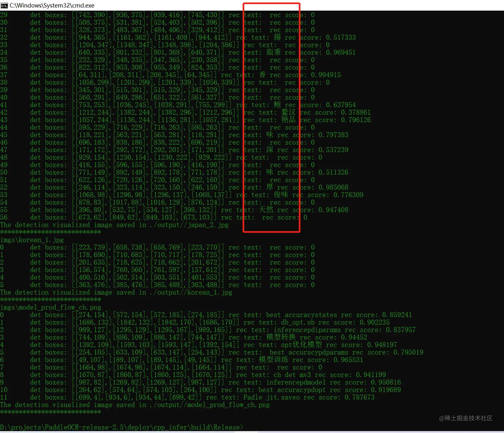Select rec score value 0.950816

[x=386, y=382]
